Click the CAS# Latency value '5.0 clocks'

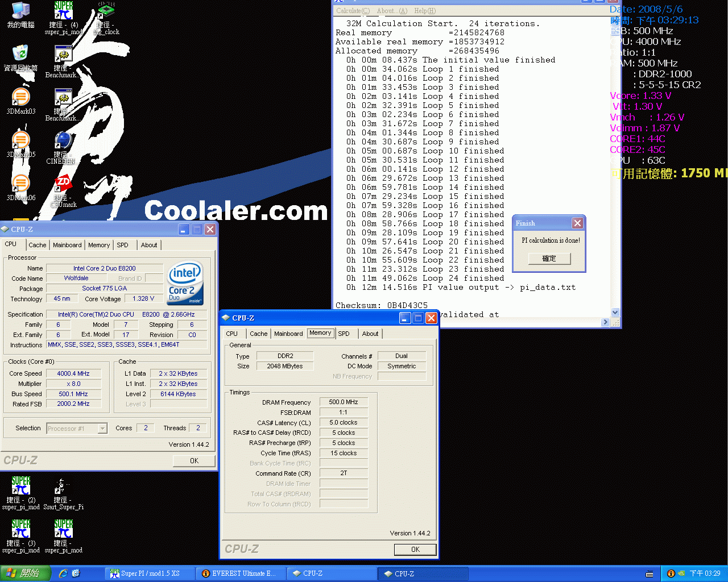click(344, 422)
